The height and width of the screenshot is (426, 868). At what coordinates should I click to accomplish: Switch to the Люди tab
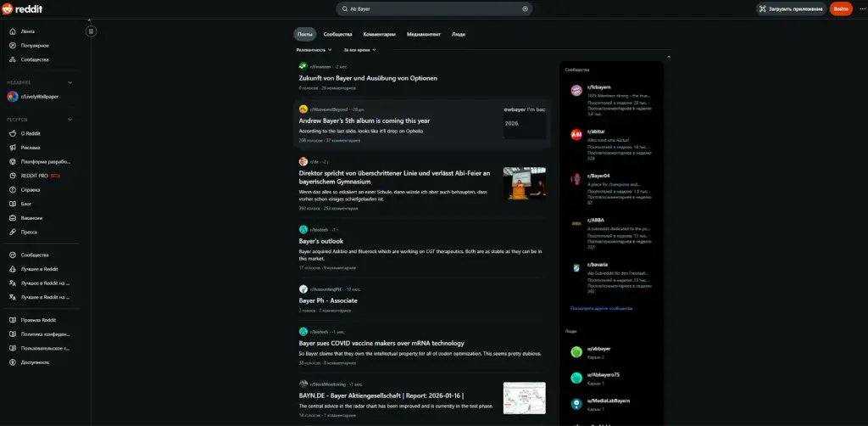pos(459,34)
